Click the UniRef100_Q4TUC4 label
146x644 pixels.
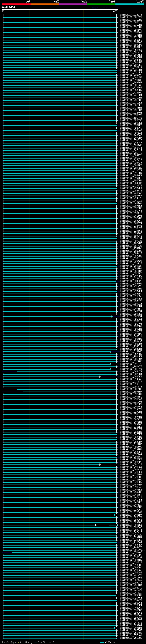(x=131, y=95)
